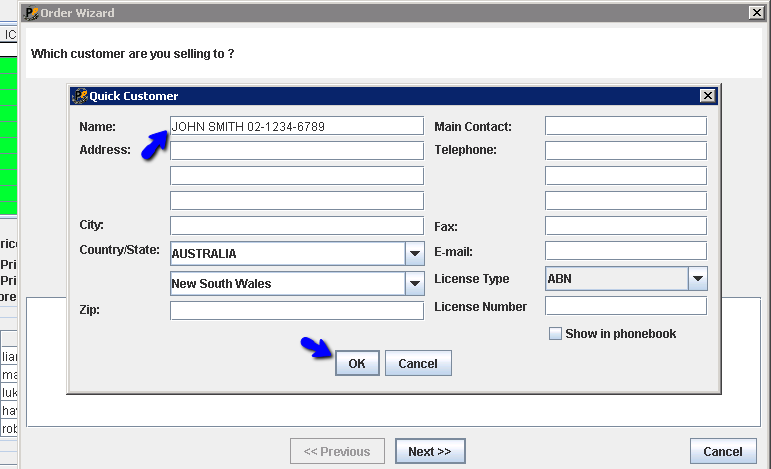This screenshot has width=771, height=469.
Task: Click the Main Contact field
Action: (625, 126)
